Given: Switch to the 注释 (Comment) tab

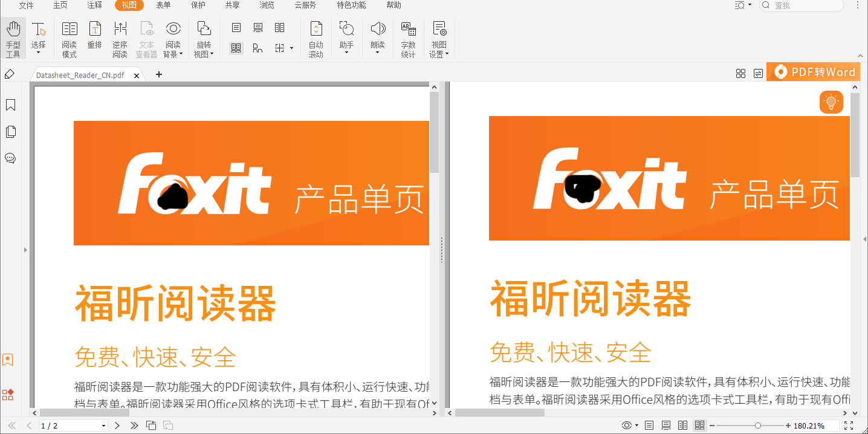Looking at the screenshot, I should point(94,5).
